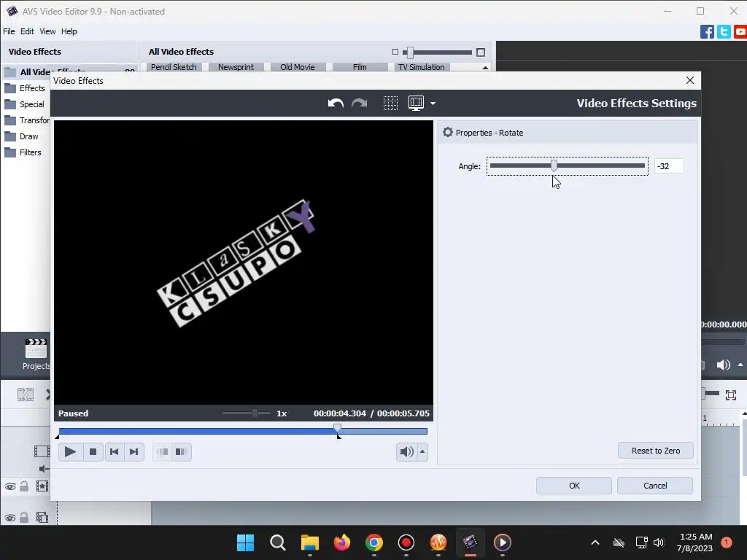
Task: Open the YouTube link icon
Action: pos(740,32)
